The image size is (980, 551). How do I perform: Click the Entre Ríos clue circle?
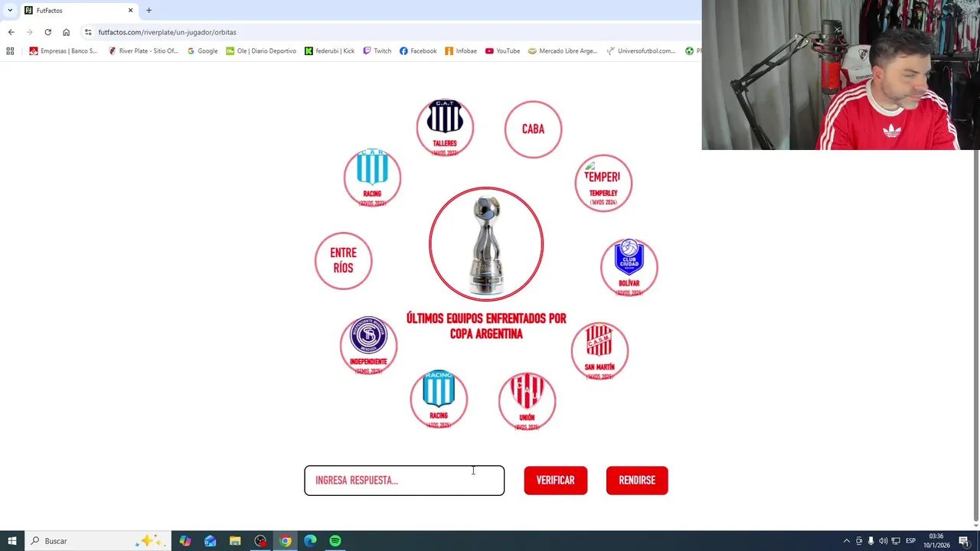[343, 261]
